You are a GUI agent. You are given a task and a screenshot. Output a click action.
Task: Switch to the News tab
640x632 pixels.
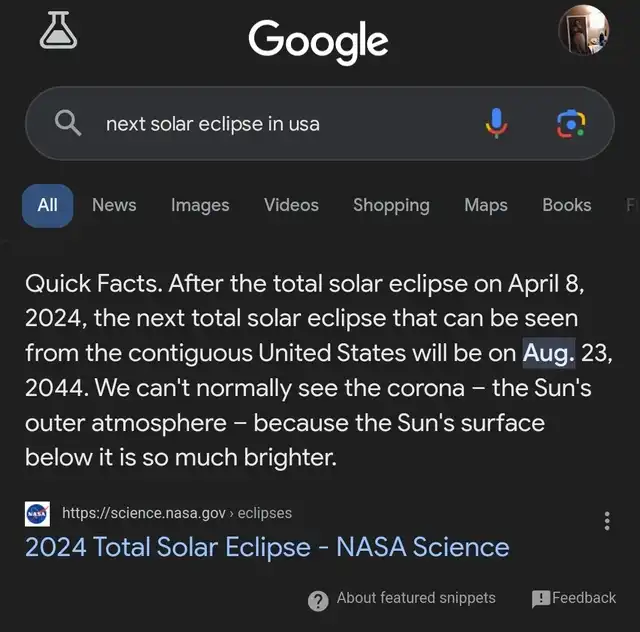pyautogui.click(x=114, y=205)
